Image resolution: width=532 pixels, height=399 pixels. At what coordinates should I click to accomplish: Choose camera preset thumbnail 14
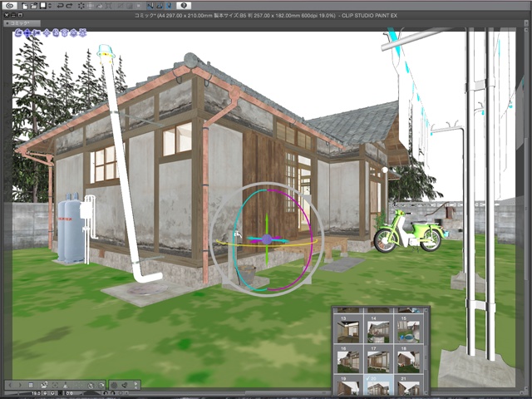379,329
